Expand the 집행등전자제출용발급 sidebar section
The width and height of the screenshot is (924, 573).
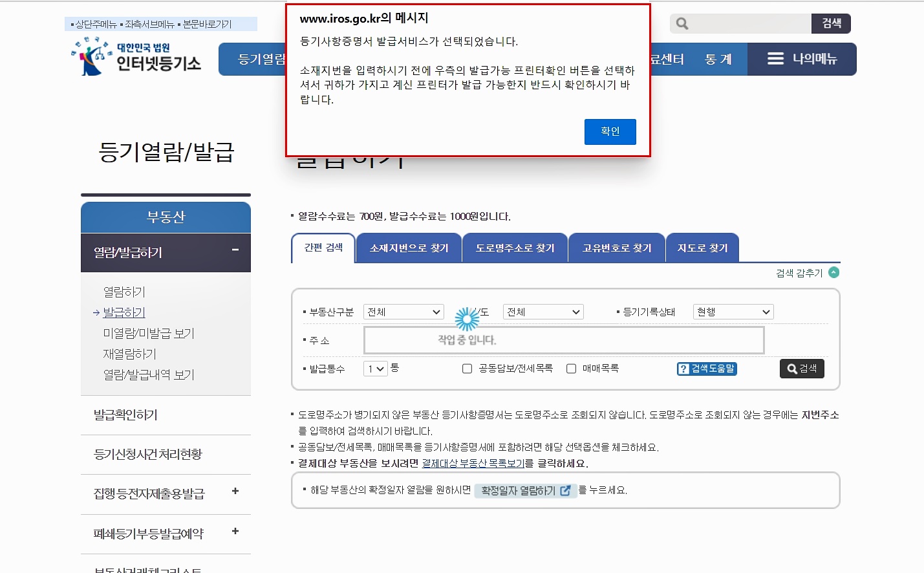pyautogui.click(x=234, y=493)
